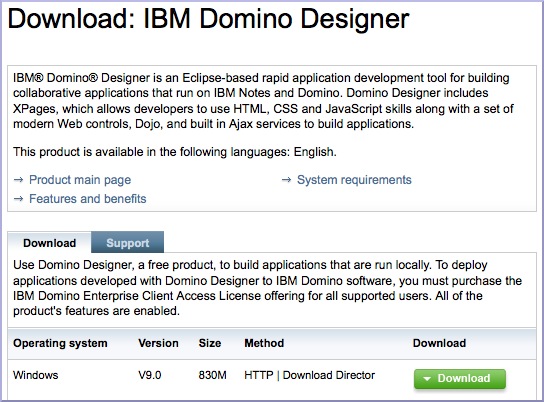The width and height of the screenshot is (544, 402).
Task: Select the Download tab
Action: (50, 242)
